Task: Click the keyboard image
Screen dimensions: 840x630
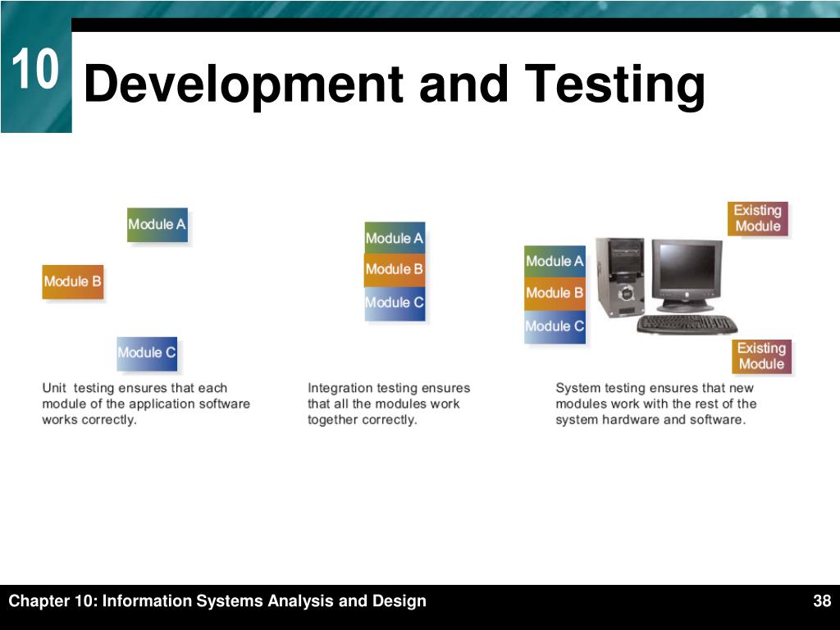Action: click(x=687, y=325)
